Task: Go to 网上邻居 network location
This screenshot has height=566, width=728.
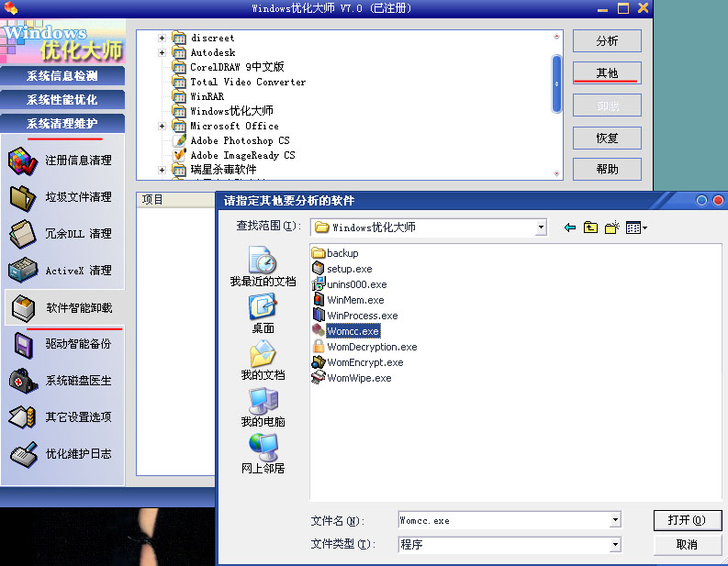Action: pos(263,454)
